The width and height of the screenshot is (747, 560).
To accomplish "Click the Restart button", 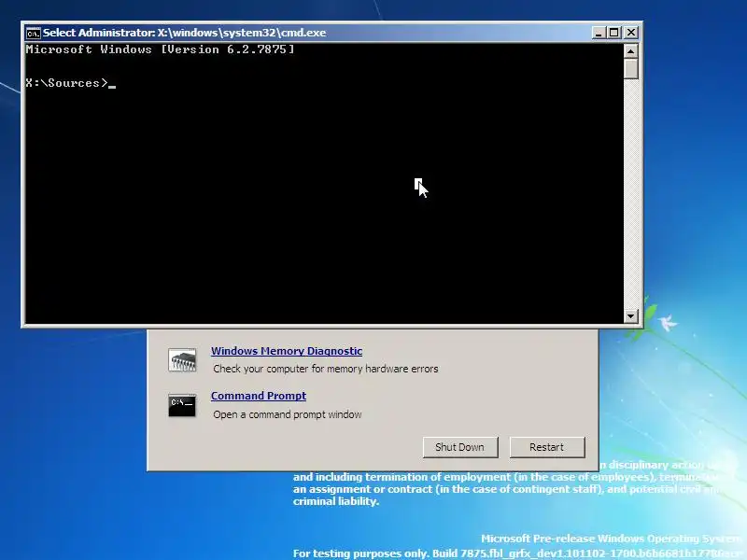I will 547,447.
